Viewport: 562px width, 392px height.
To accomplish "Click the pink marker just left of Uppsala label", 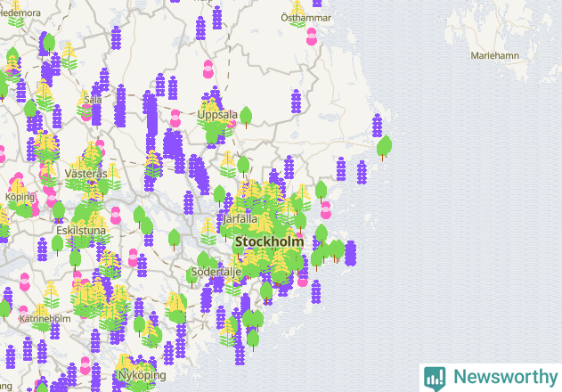I will pos(175,118).
